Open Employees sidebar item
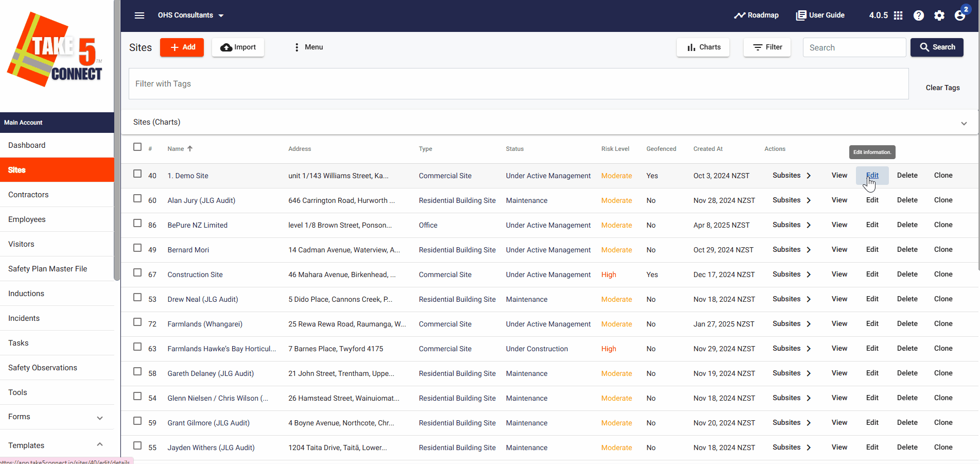 [57, 219]
